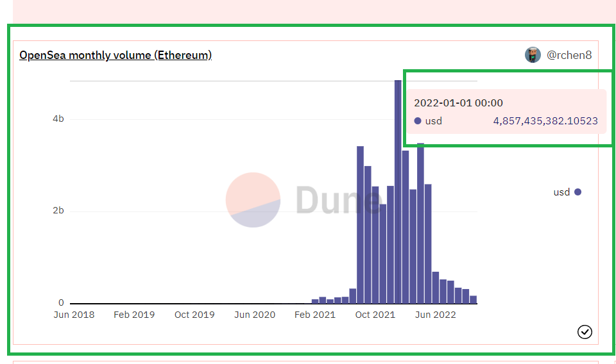Viewport: 616px width, 364px height.
Task: Click the tooltip date 2022-01-01 00:00
Action: (x=458, y=103)
